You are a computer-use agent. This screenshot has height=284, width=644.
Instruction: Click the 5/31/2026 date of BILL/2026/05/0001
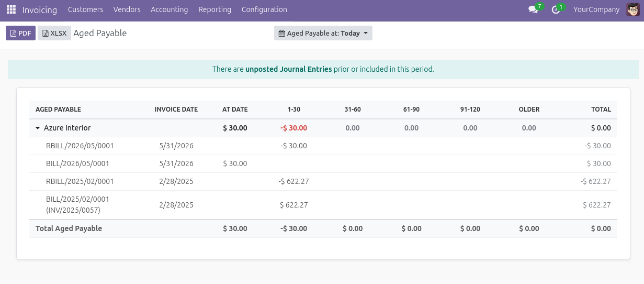(x=176, y=163)
